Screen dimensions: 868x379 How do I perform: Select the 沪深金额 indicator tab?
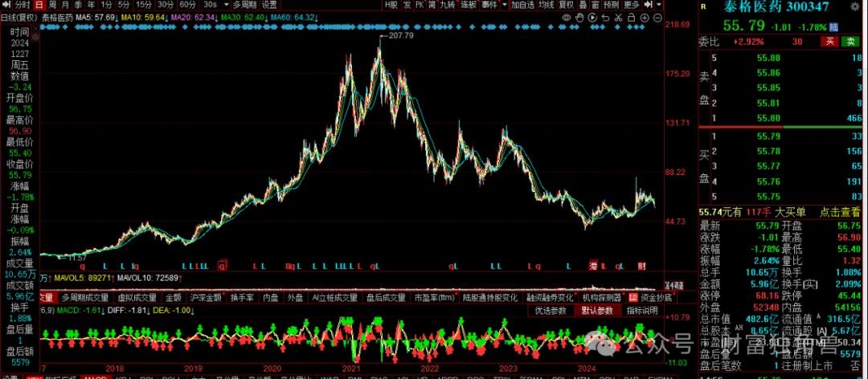coord(206,298)
